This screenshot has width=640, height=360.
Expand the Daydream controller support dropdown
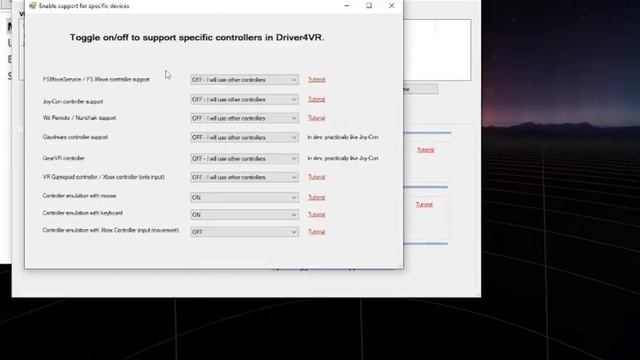pos(244,138)
